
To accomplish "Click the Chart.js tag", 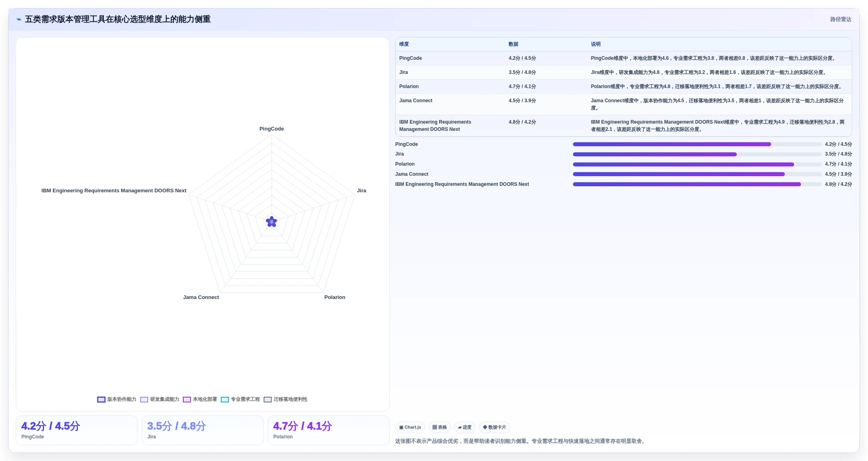I will (410, 427).
